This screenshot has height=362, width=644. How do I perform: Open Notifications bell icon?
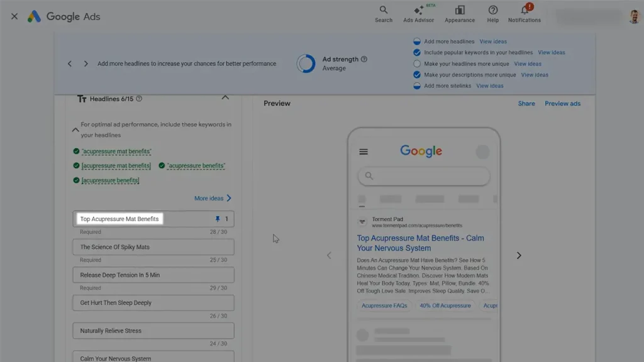tap(524, 13)
